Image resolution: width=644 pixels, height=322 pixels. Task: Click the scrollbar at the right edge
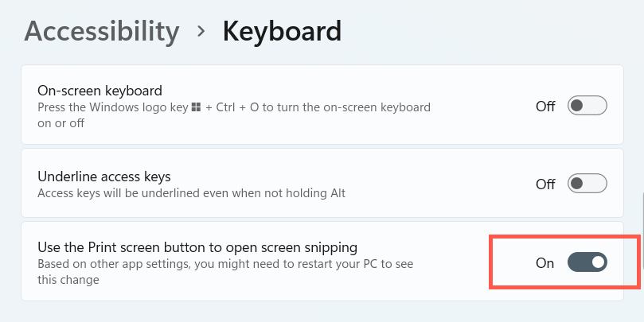(x=642, y=215)
